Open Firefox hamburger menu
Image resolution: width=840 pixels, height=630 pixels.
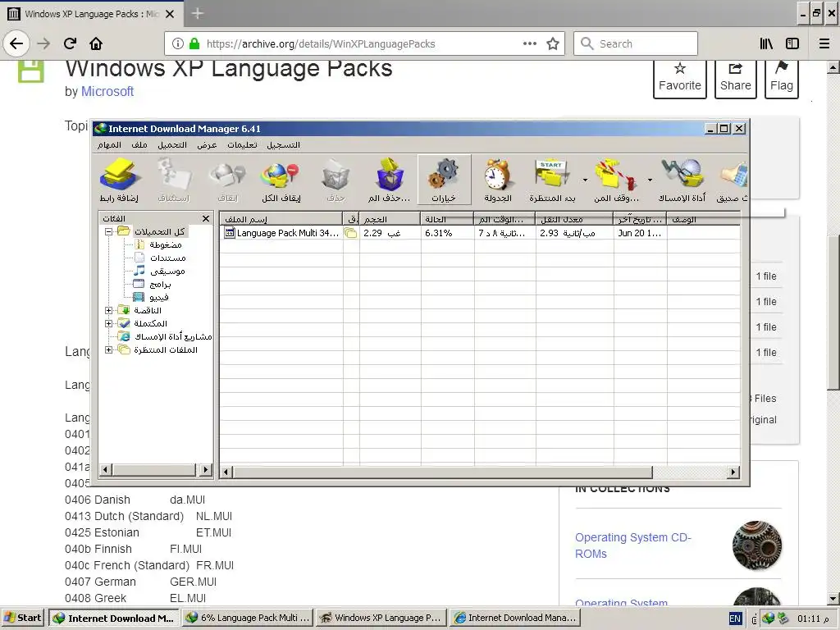pyautogui.click(x=824, y=43)
